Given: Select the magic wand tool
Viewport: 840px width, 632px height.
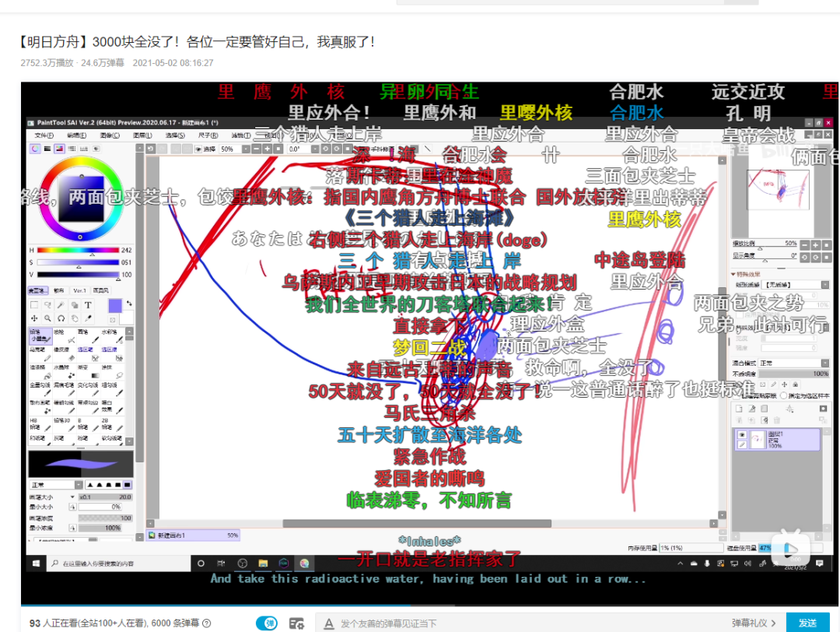Looking at the screenshot, I should coord(61,305).
